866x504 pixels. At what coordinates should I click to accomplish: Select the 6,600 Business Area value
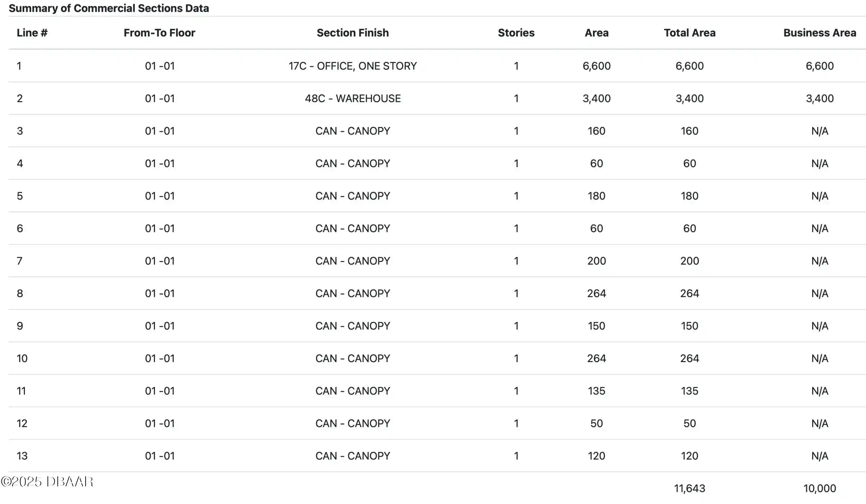point(820,66)
